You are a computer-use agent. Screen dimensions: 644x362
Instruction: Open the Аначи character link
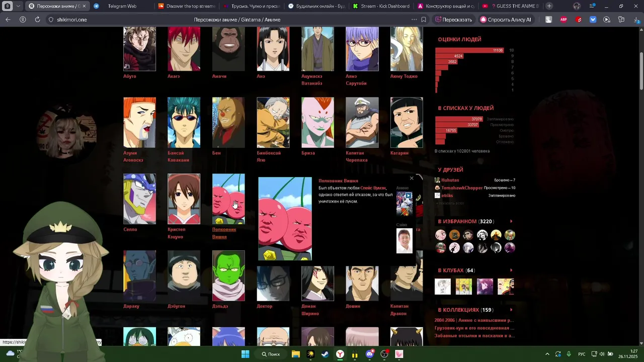point(219,76)
